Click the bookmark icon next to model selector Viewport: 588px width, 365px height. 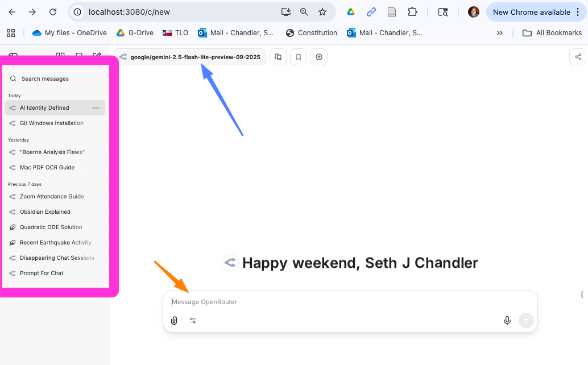click(x=299, y=57)
